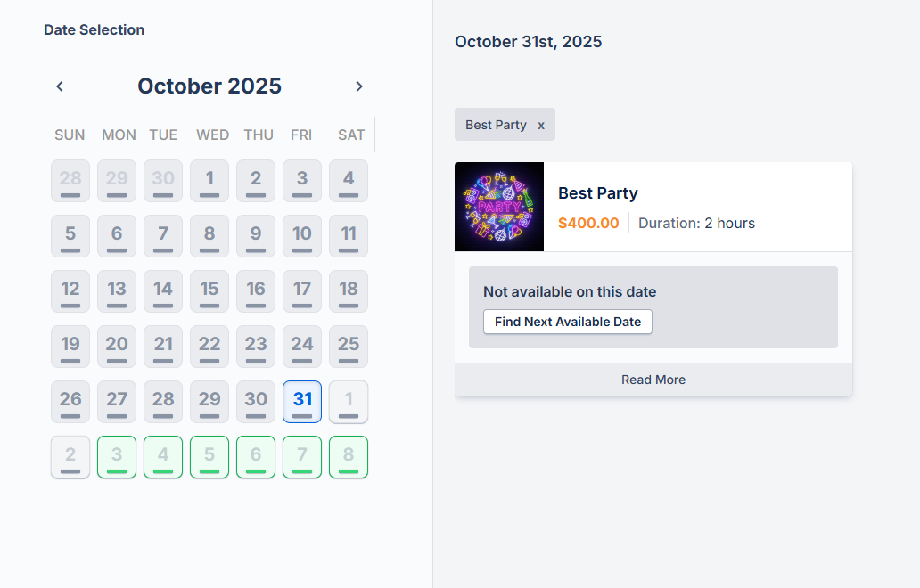Click the October 2025 month heading

pos(209,86)
